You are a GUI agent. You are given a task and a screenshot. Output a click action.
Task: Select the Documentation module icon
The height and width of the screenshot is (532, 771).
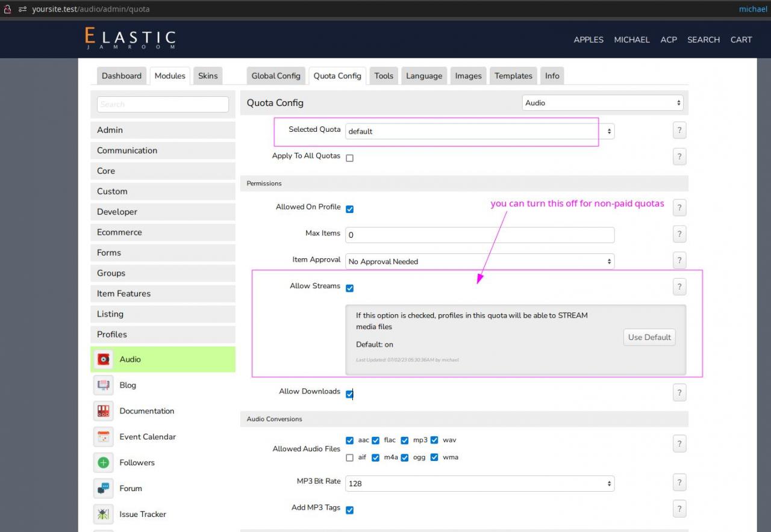tap(104, 411)
